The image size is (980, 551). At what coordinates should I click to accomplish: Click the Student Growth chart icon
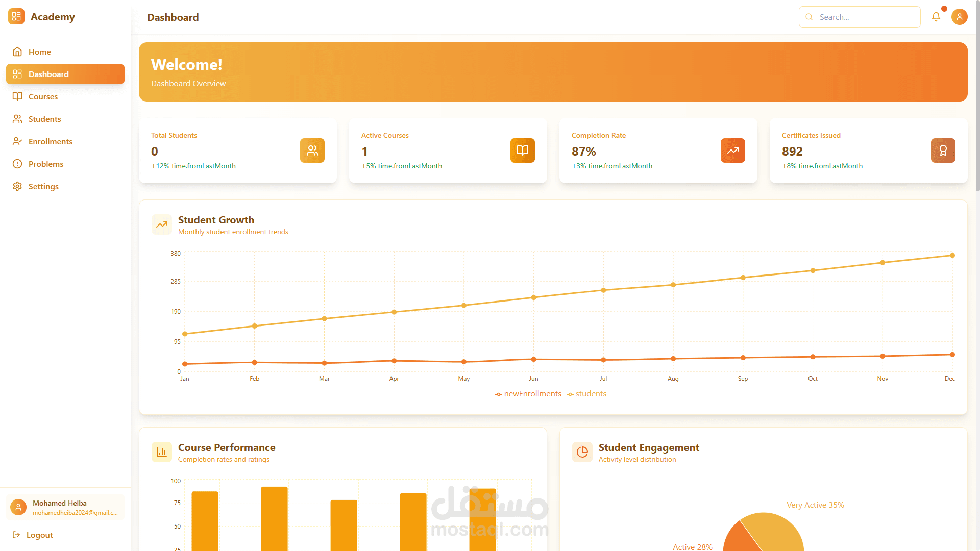point(162,224)
